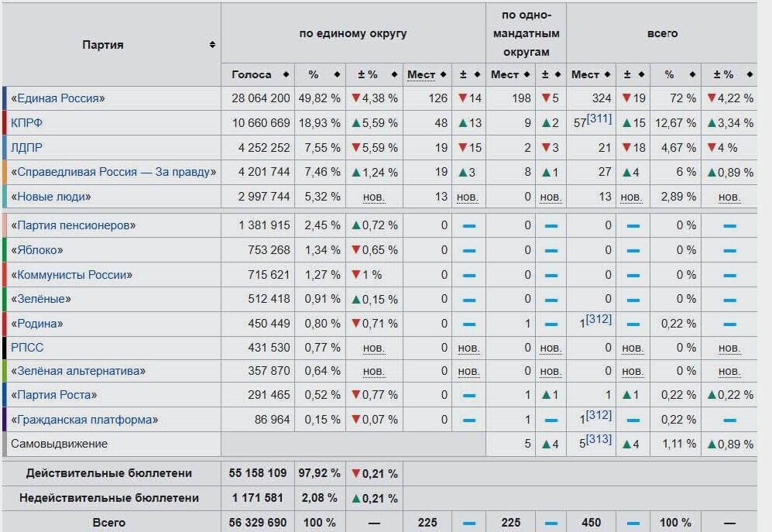Sort by % under по единому округу

(337, 74)
